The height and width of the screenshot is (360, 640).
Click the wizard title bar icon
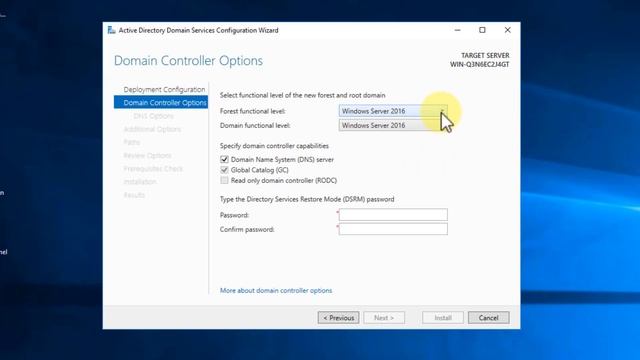pos(111,30)
